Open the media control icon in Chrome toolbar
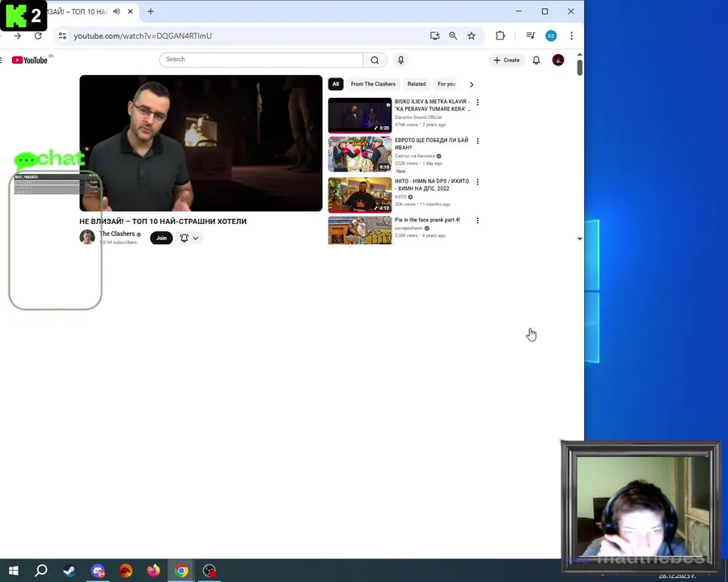The image size is (728, 582). (530, 36)
